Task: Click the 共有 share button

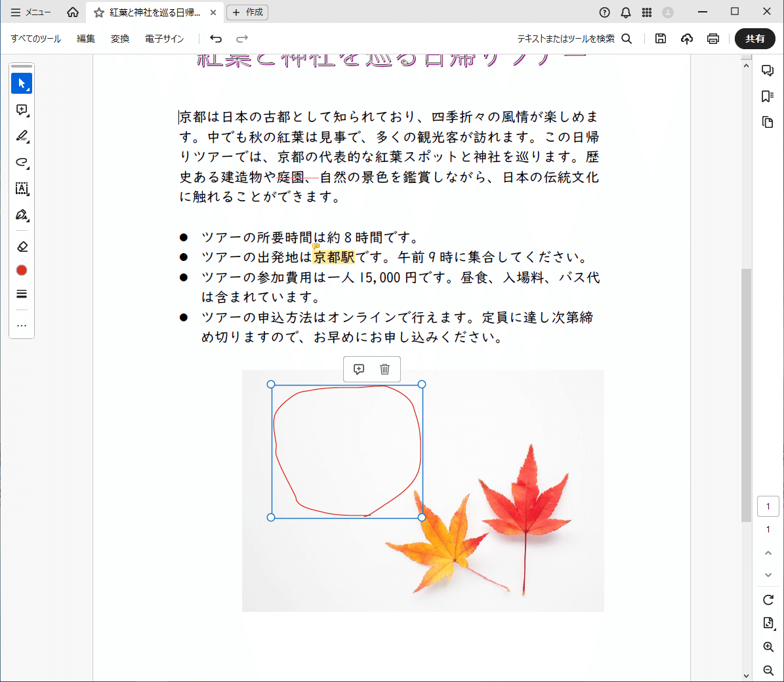Action: (755, 39)
